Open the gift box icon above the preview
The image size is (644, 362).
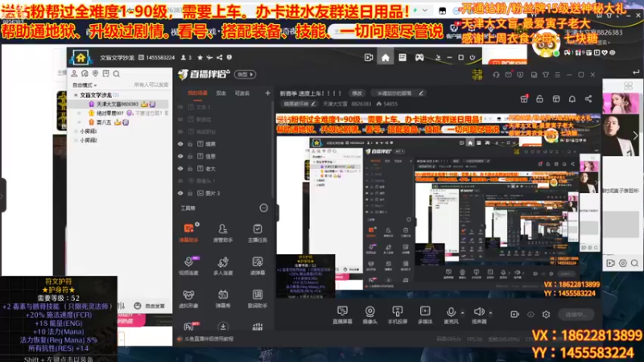(524, 99)
